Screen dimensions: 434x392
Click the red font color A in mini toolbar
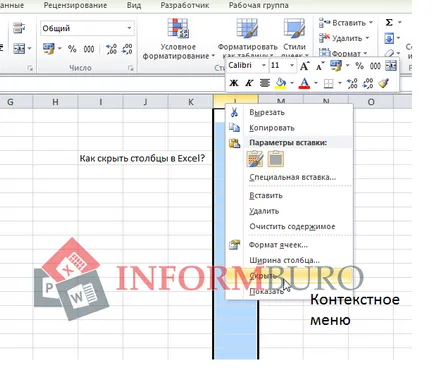click(304, 83)
